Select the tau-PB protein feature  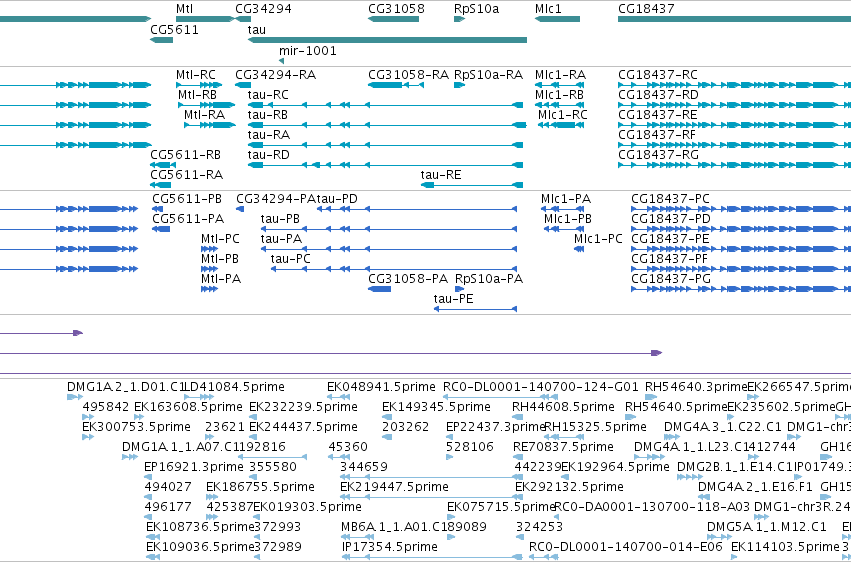click(x=389, y=229)
